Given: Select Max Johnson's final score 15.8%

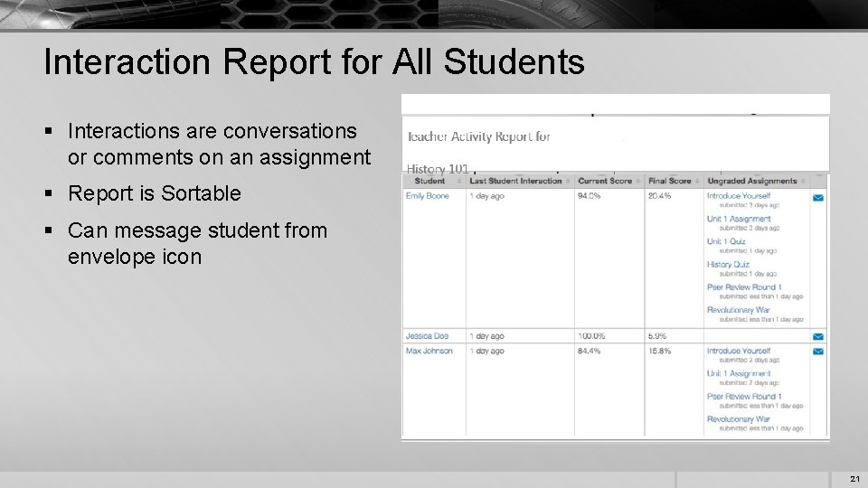Looking at the screenshot, I should 659,351.
